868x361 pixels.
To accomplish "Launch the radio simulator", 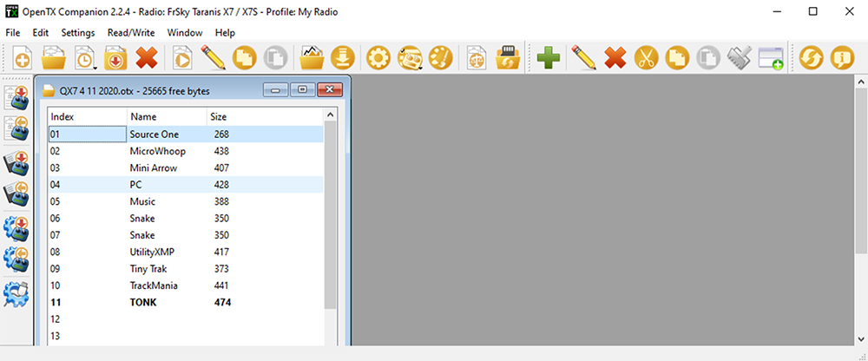I will point(182,57).
